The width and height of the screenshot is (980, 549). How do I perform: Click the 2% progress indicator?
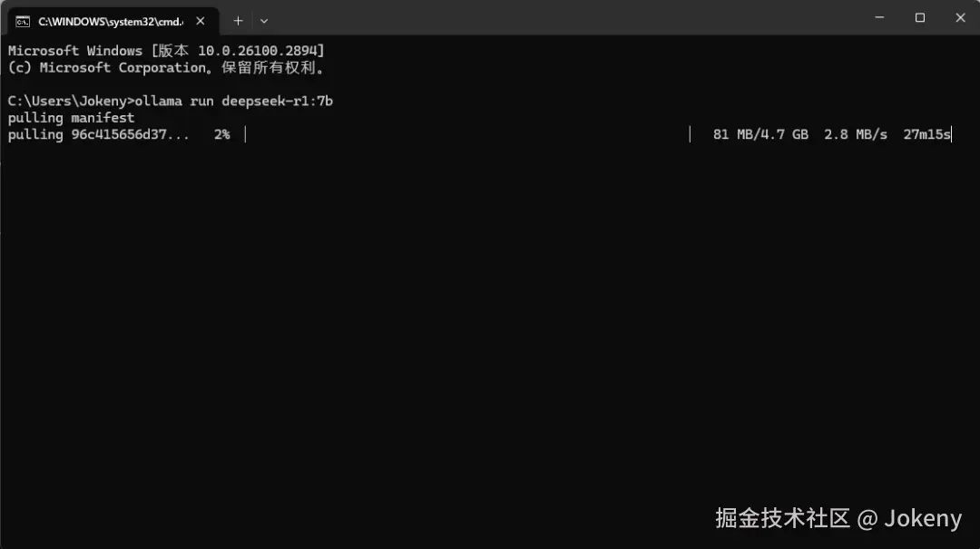tap(222, 134)
